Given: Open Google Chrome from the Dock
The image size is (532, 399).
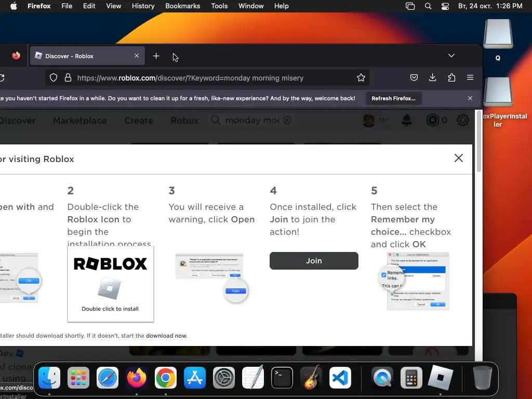Looking at the screenshot, I should (x=166, y=378).
